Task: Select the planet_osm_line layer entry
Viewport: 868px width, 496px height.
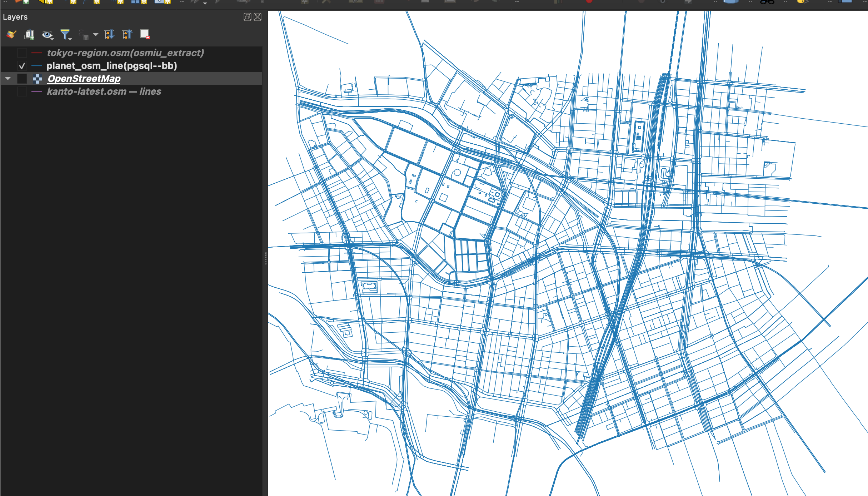Action: (x=112, y=65)
